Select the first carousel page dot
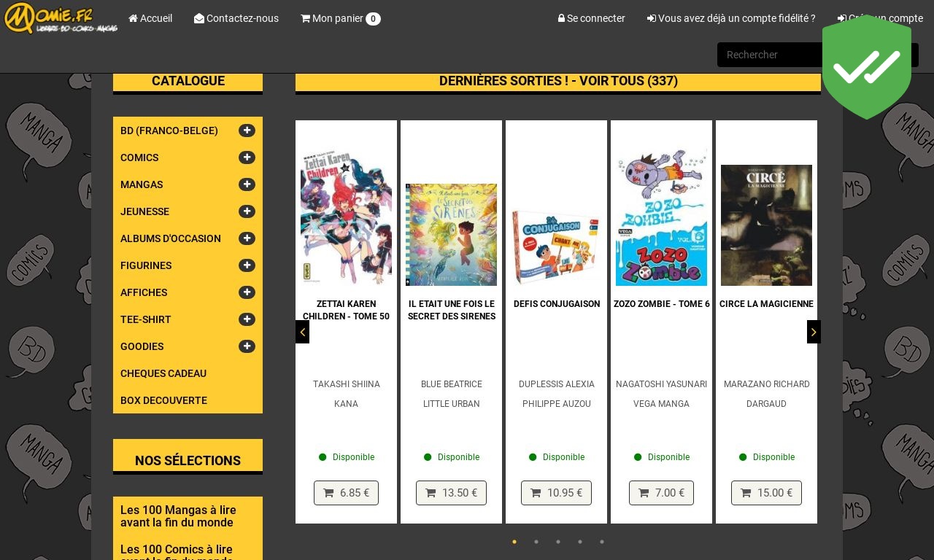The height and width of the screenshot is (560, 934). point(514,542)
